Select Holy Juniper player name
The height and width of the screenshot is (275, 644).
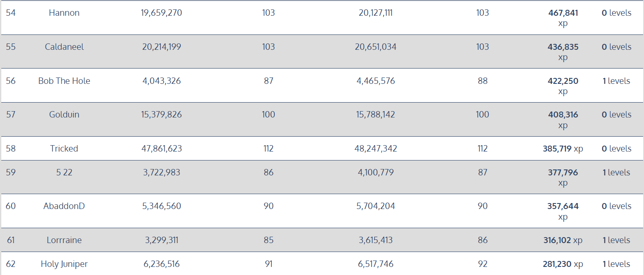[64, 264]
